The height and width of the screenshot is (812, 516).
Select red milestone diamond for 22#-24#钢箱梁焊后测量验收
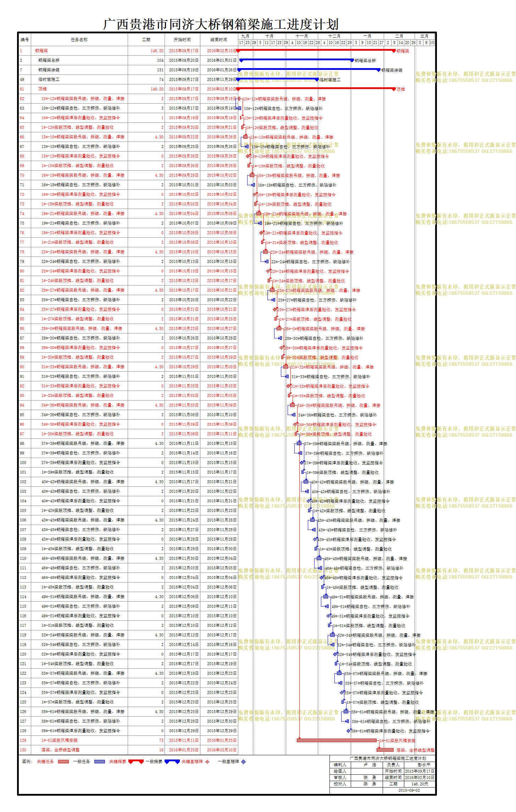tap(268, 271)
